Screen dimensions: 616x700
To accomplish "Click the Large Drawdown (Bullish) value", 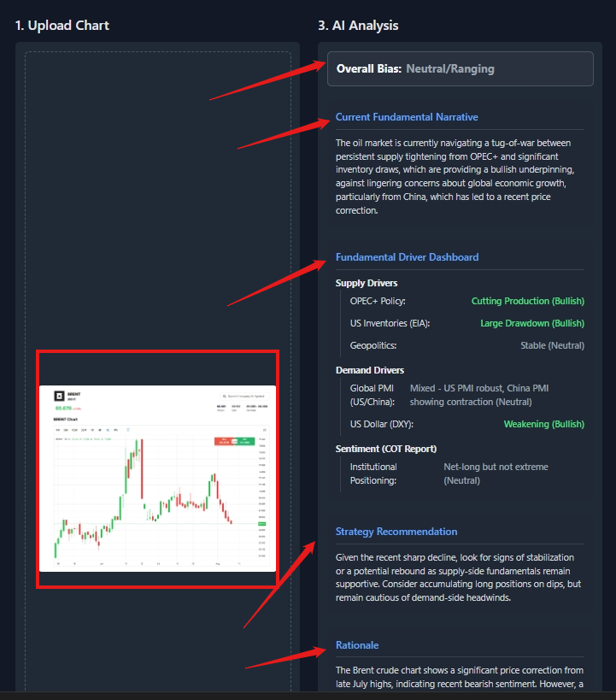I will click(532, 323).
